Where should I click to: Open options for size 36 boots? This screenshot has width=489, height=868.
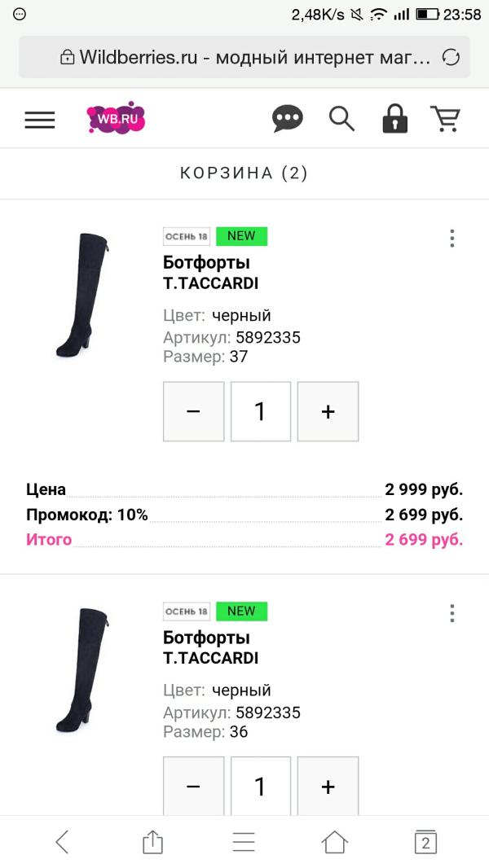coord(452,613)
